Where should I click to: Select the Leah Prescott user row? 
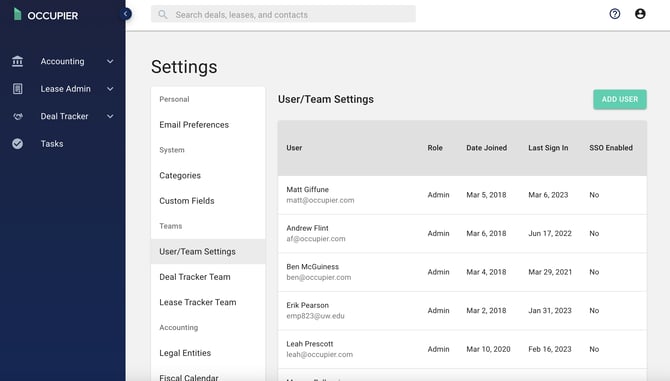click(x=462, y=349)
